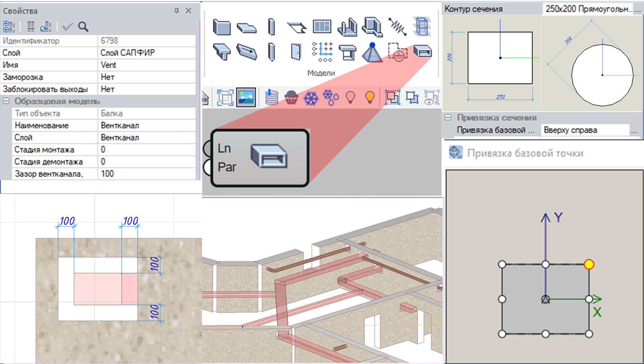Select top-right anchor point radio
The width and height of the screenshot is (644, 364).
click(x=589, y=264)
